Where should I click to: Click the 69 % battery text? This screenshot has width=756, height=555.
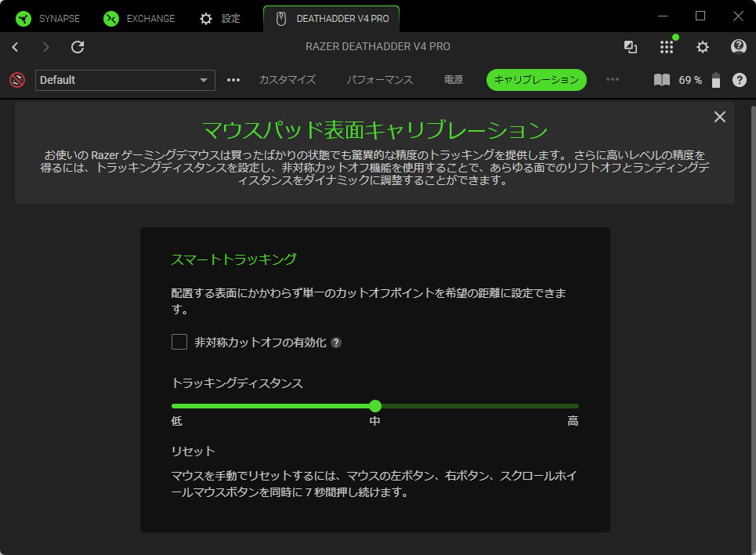point(690,80)
